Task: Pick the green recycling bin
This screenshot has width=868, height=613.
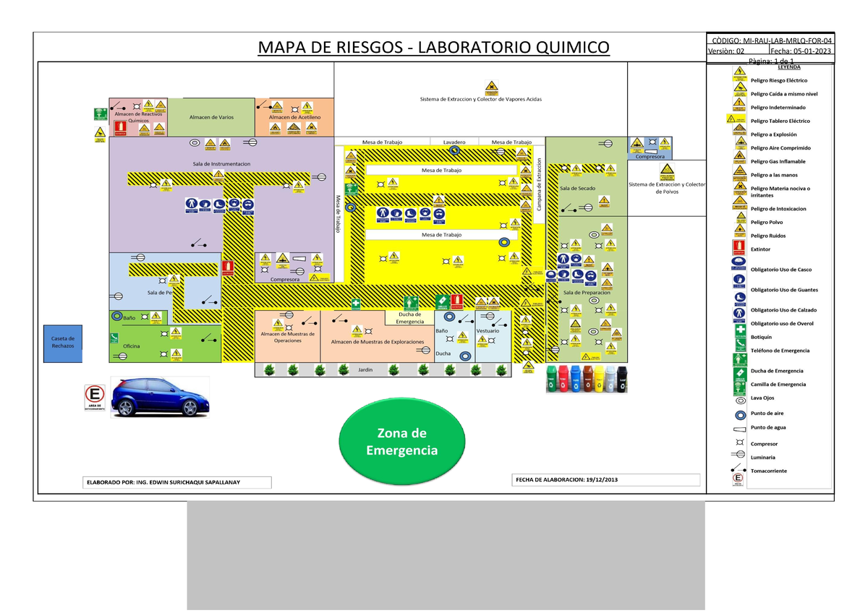Action: tap(553, 379)
